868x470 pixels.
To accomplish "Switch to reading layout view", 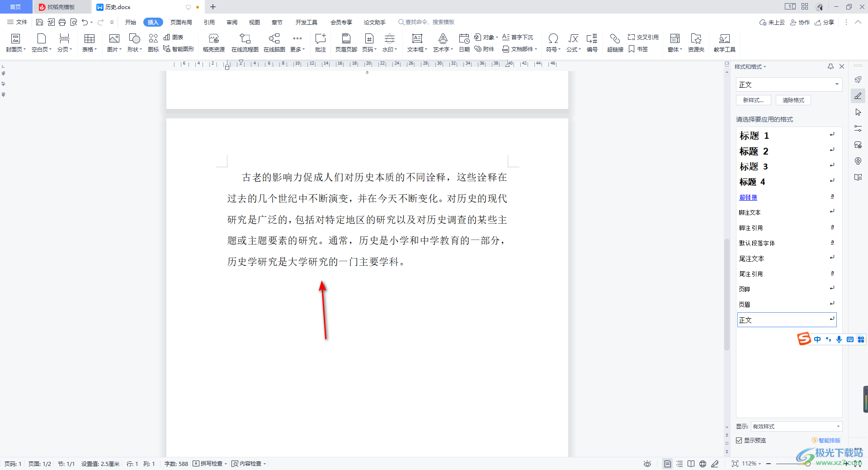I will 691,464.
